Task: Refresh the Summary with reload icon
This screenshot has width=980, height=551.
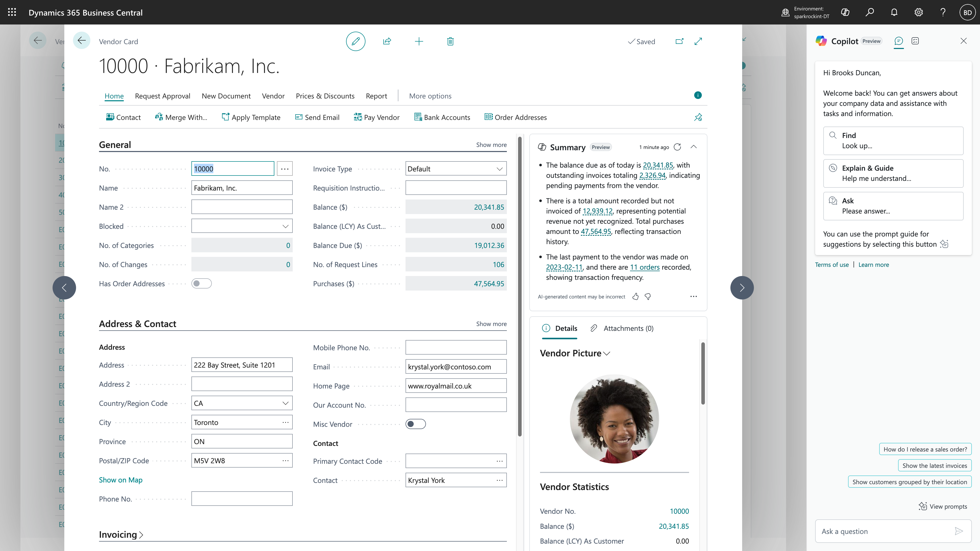Action: [x=677, y=147]
